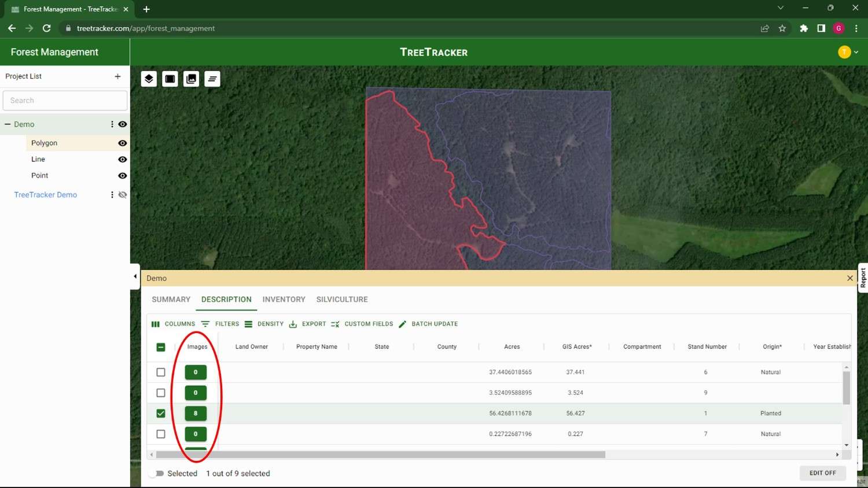The height and width of the screenshot is (488, 868).
Task: Open TreeTracker Demo three-dot options menu
Action: (x=112, y=195)
